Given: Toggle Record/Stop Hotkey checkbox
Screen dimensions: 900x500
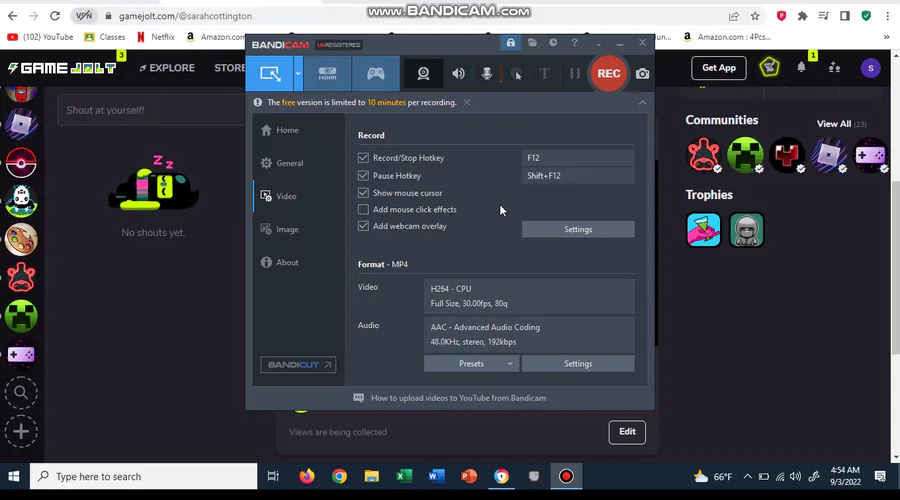Looking at the screenshot, I should click(x=363, y=157).
